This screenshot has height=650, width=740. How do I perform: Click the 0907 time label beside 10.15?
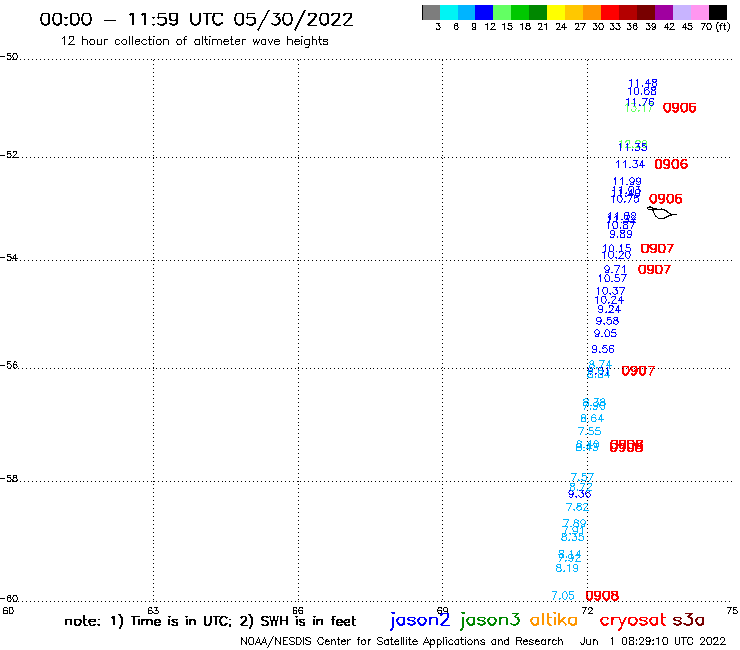[x=657, y=248]
